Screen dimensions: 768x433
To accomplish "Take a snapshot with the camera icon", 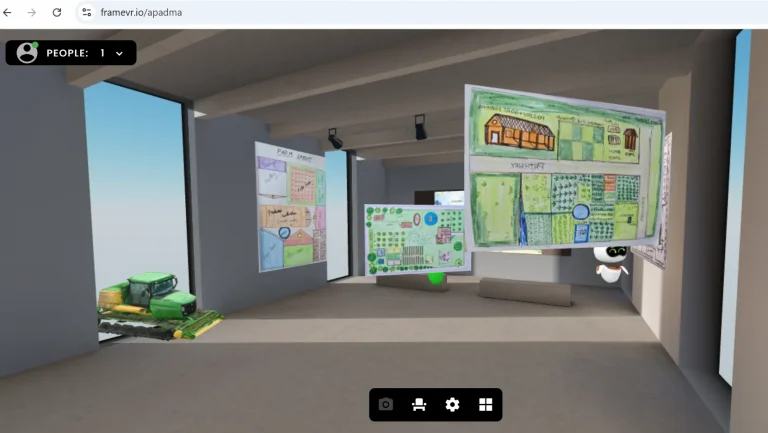I will 386,404.
